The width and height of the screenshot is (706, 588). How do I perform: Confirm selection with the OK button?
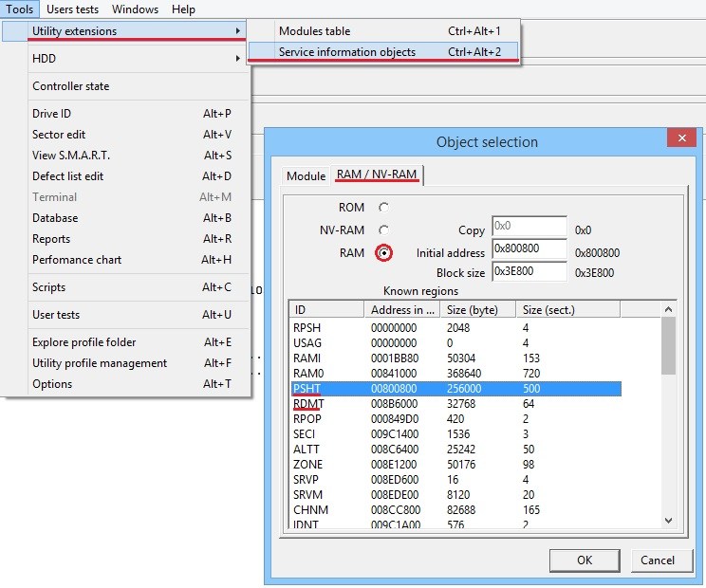(585, 560)
